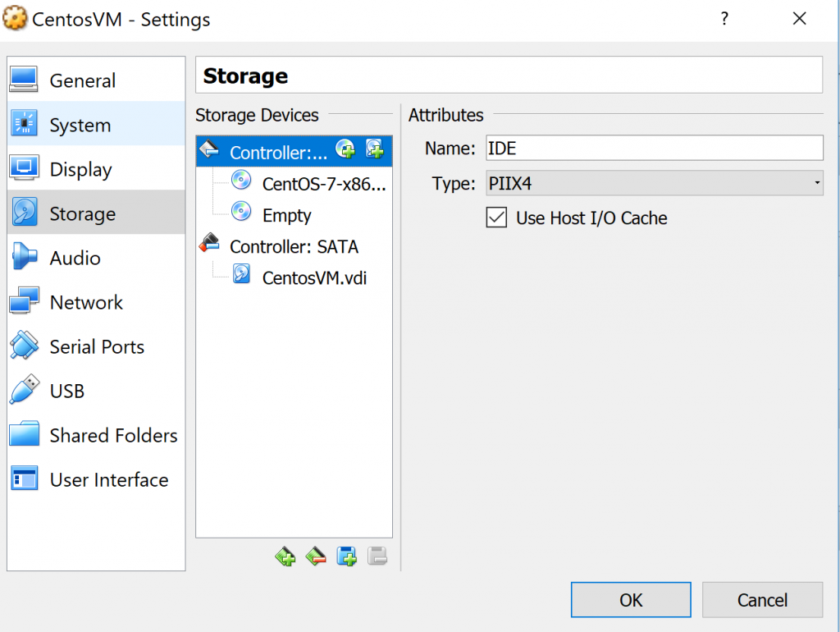
Task: Select the IDE Controller row
Action: tap(294, 152)
